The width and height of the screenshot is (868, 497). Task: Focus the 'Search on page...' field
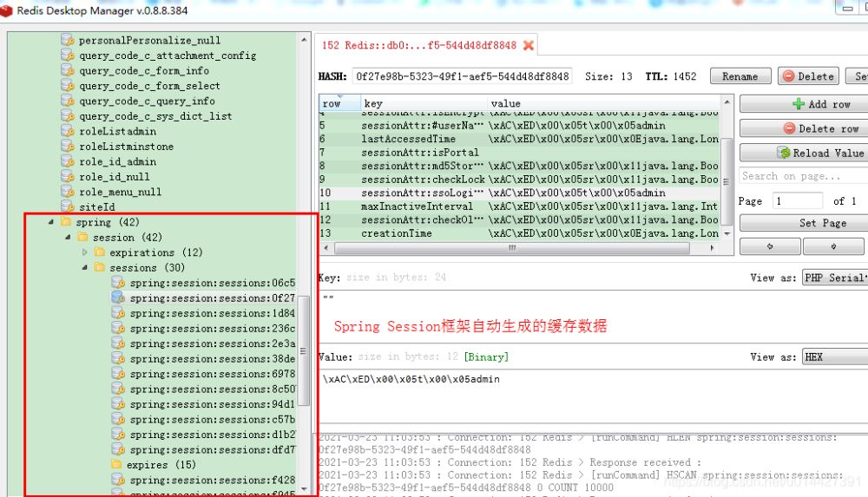coord(804,176)
